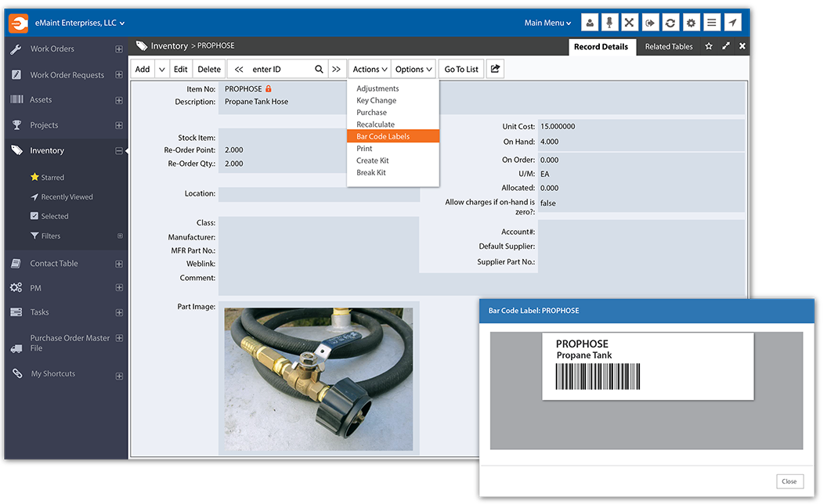Click the Edit button
827x504 pixels.
point(180,69)
